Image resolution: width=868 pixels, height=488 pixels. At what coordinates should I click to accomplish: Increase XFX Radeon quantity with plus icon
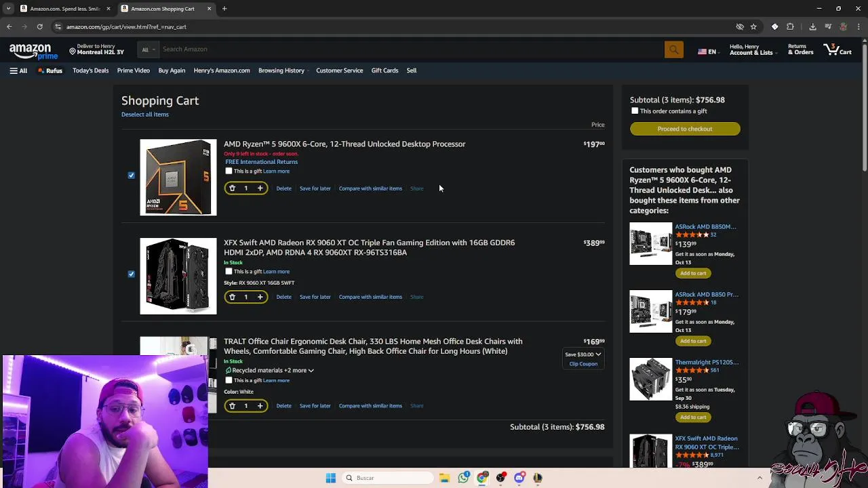click(260, 297)
